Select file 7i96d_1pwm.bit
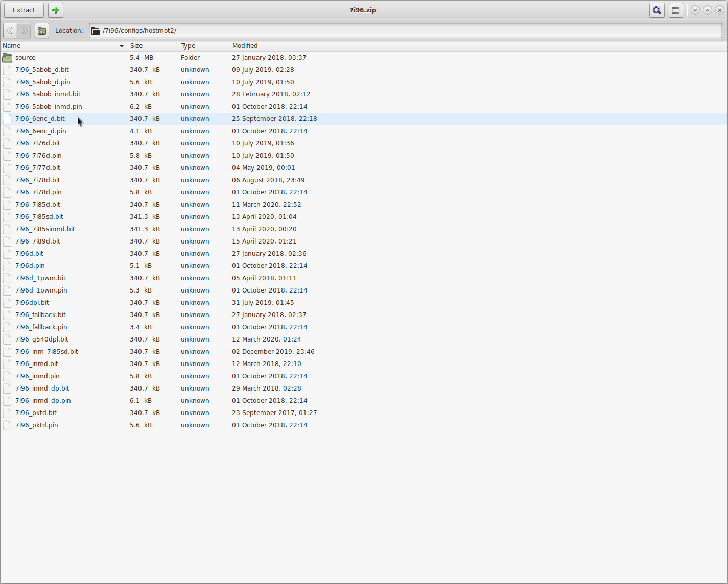The height and width of the screenshot is (584, 728). pos(40,278)
